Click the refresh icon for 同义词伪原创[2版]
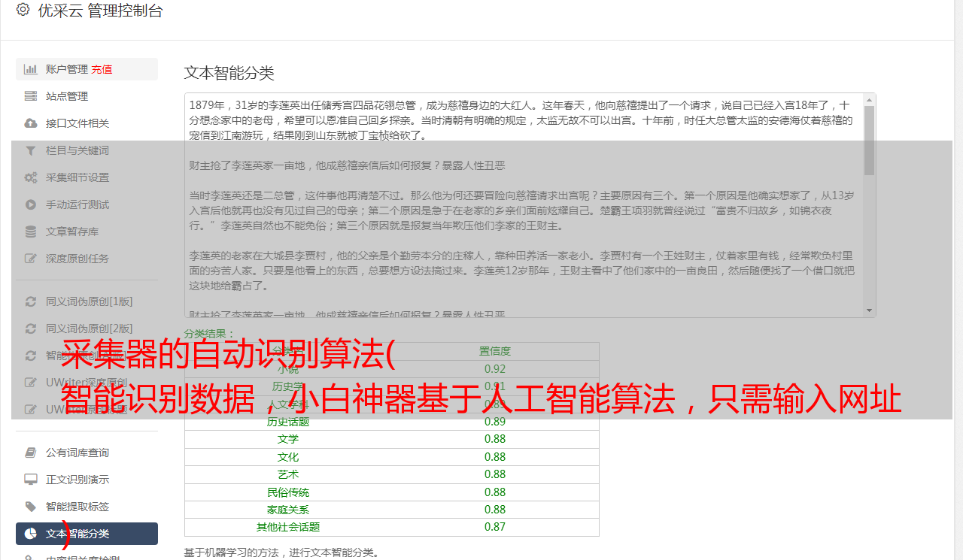 pyautogui.click(x=31, y=328)
